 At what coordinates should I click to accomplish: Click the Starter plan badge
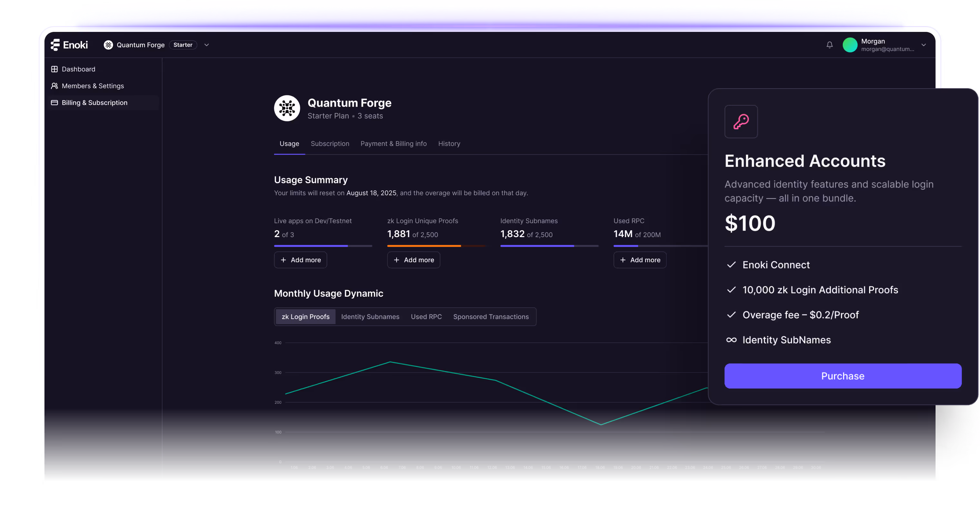coord(183,45)
